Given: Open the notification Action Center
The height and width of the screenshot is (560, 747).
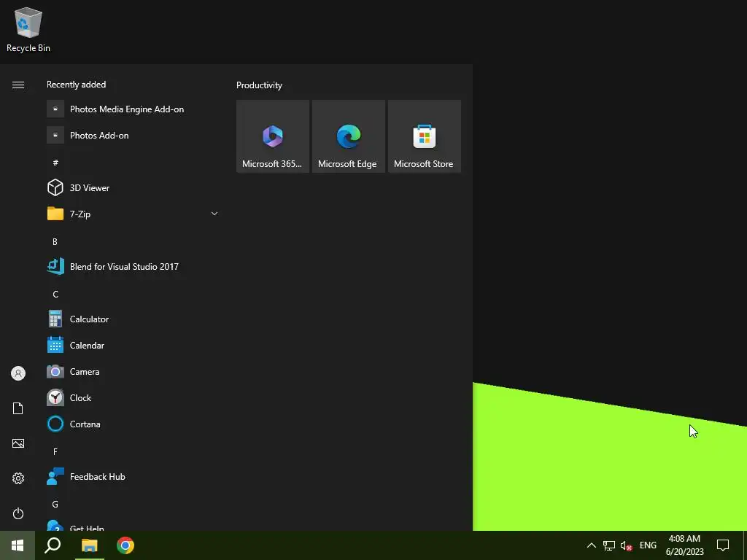Looking at the screenshot, I should coord(723,545).
